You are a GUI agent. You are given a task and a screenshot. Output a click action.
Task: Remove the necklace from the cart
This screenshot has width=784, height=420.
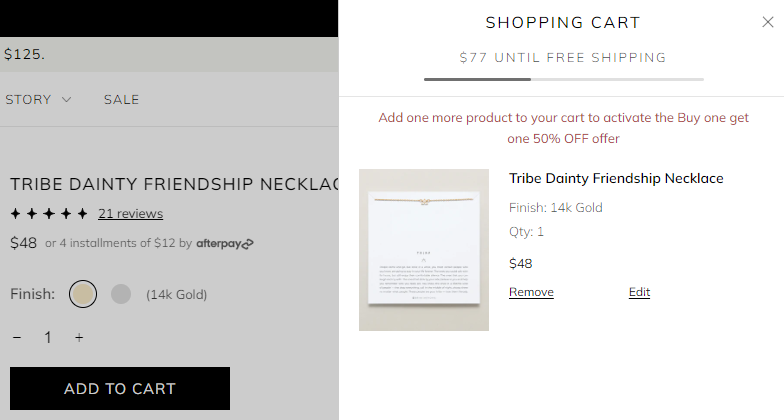[x=531, y=292]
